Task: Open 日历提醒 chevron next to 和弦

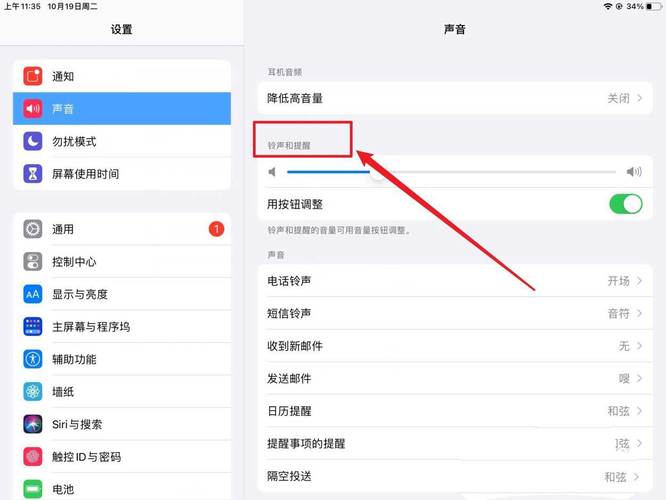Action: click(x=639, y=411)
